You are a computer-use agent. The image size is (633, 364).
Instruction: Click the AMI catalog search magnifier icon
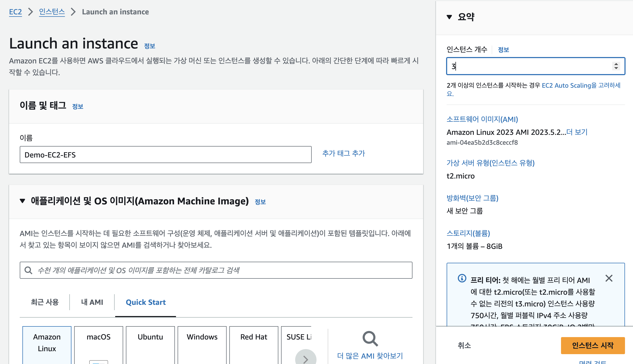[28, 270]
